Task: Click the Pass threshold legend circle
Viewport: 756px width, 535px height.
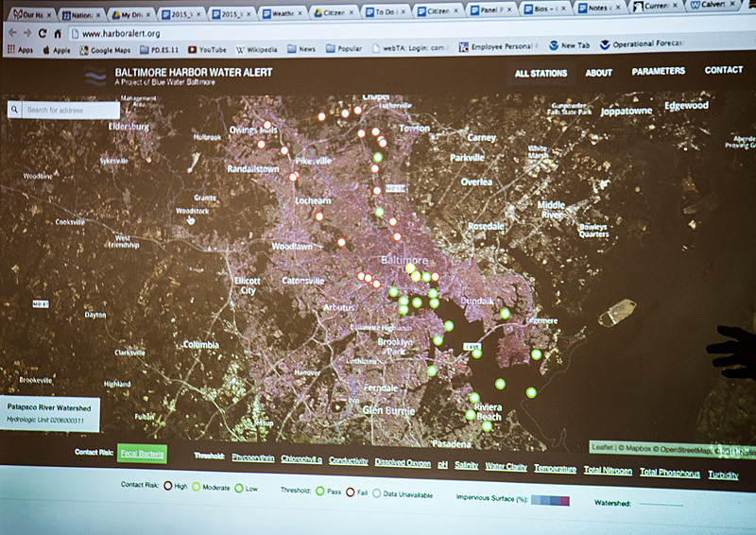Action: pyautogui.click(x=319, y=491)
